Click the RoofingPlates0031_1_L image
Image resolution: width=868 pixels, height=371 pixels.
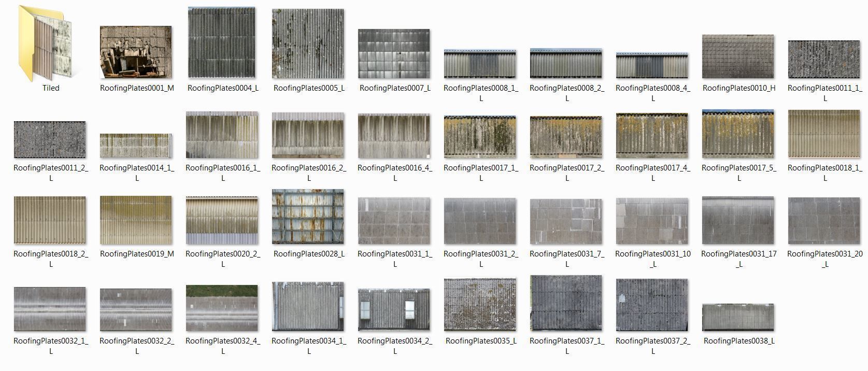pyautogui.click(x=394, y=221)
